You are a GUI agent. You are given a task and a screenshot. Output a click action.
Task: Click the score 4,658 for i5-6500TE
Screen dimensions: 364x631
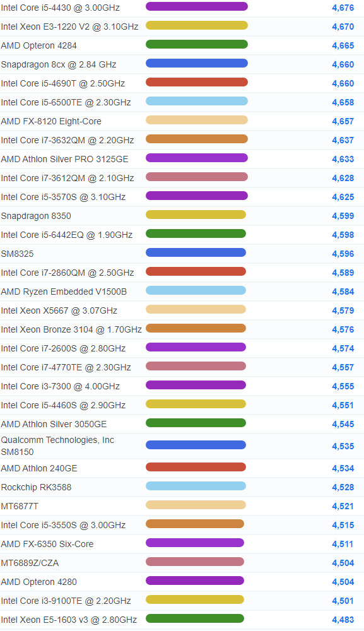[x=343, y=102]
